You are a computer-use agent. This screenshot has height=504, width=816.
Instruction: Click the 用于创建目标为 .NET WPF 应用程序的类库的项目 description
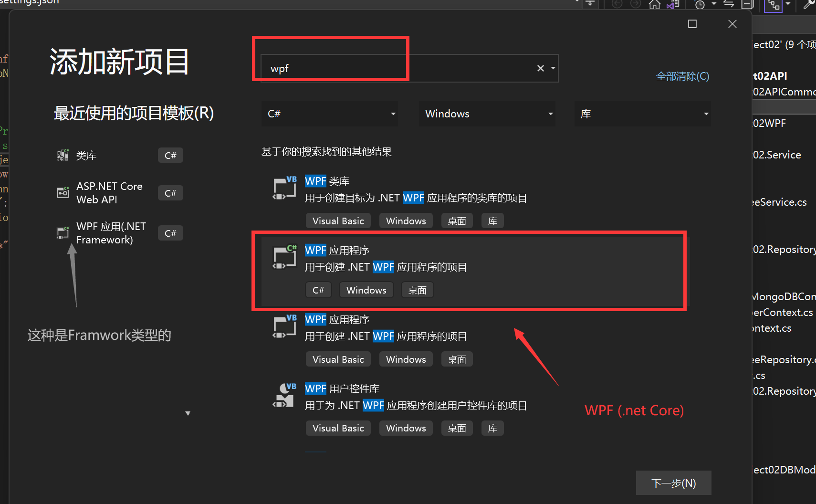416,198
